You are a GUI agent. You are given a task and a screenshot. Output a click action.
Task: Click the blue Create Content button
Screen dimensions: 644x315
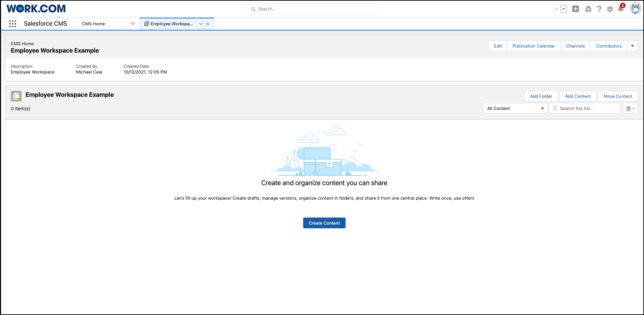324,223
